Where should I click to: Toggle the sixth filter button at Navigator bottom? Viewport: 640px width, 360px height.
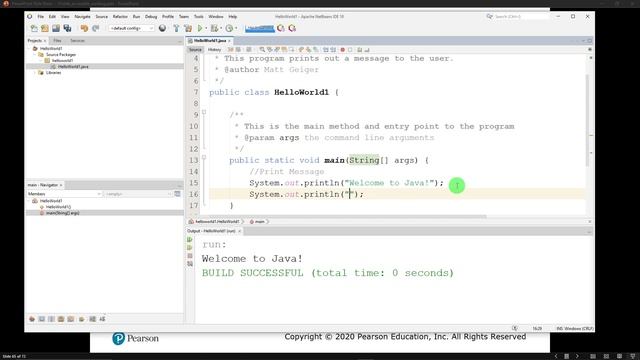(x=82, y=319)
